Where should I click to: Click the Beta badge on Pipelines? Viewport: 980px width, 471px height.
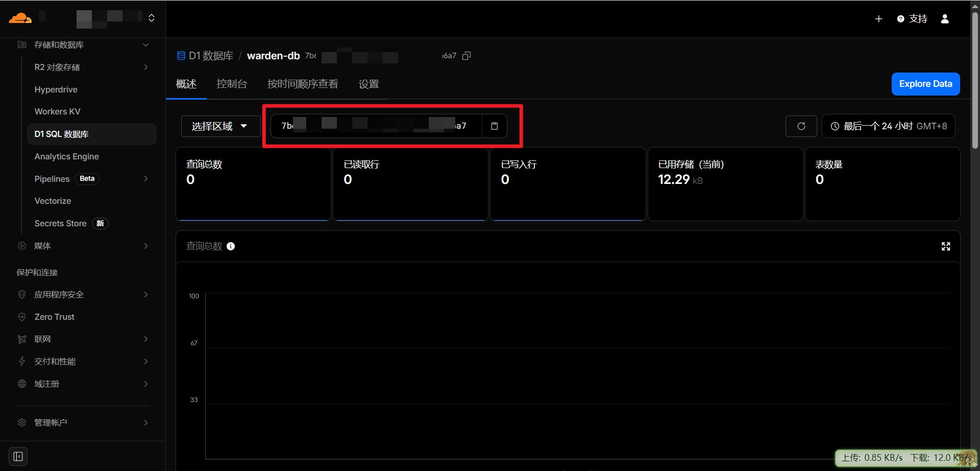(87, 179)
